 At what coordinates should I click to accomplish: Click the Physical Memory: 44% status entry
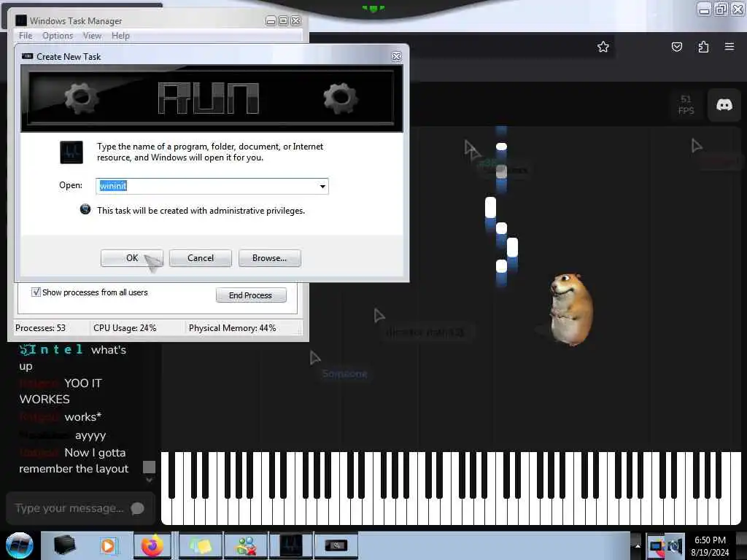pos(232,328)
